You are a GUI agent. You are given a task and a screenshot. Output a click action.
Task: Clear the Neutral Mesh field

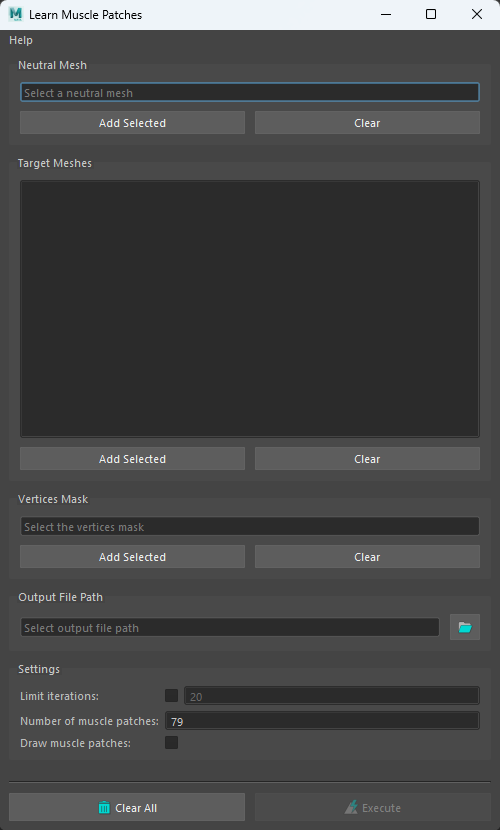click(367, 123)
